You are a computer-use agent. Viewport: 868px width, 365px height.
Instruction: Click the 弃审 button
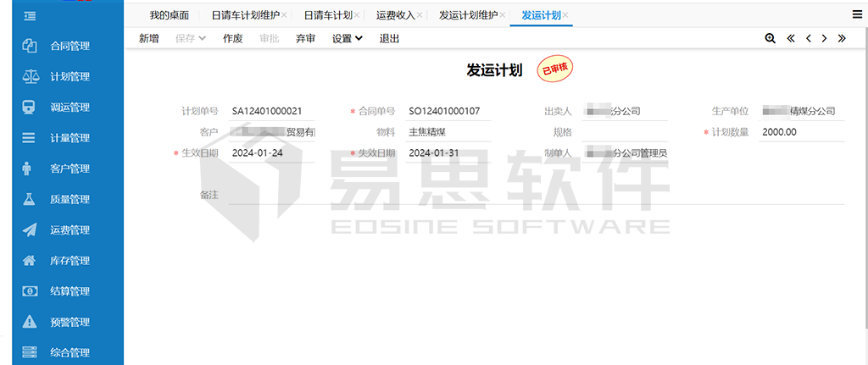click(305, 38)
